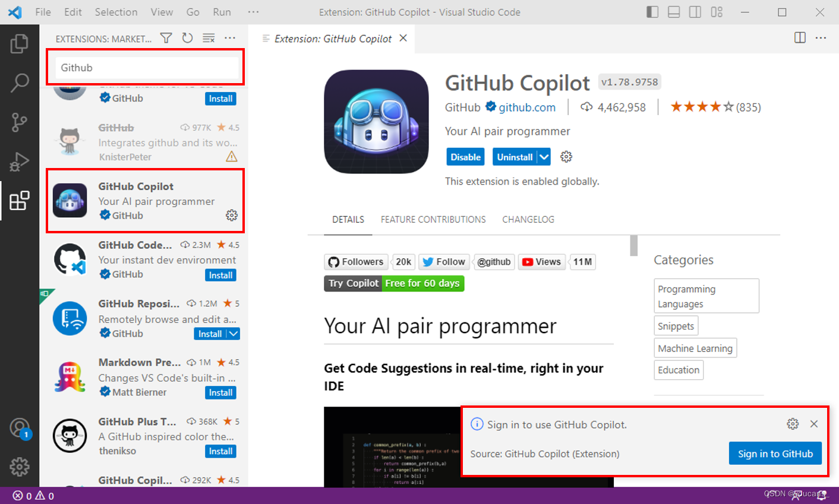The height and width of the screenshot is (504, 839).
Task: Open the Selection menu
Action: [x=116, y=12]
